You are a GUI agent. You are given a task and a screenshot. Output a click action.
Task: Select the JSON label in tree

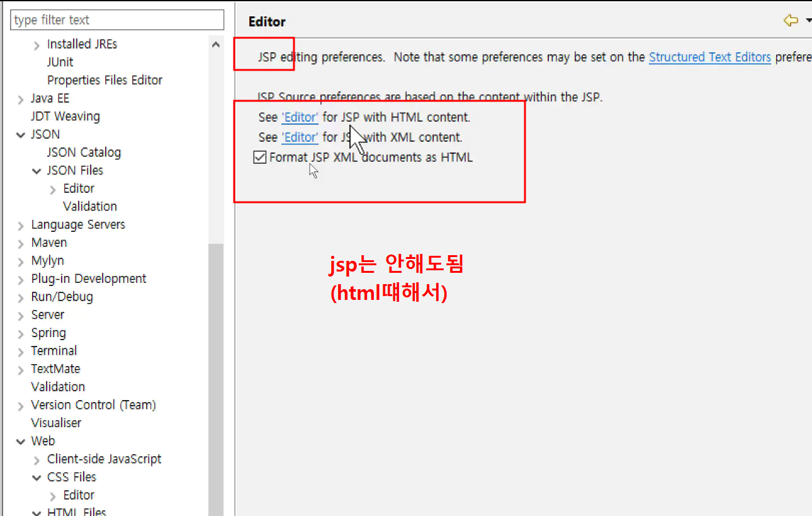point(45,134)
